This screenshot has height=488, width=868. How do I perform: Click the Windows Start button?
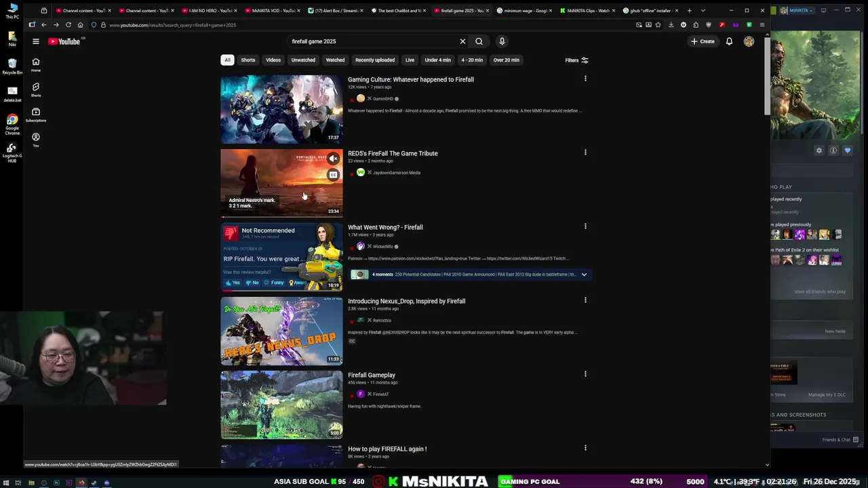click(x=6, y=483)
